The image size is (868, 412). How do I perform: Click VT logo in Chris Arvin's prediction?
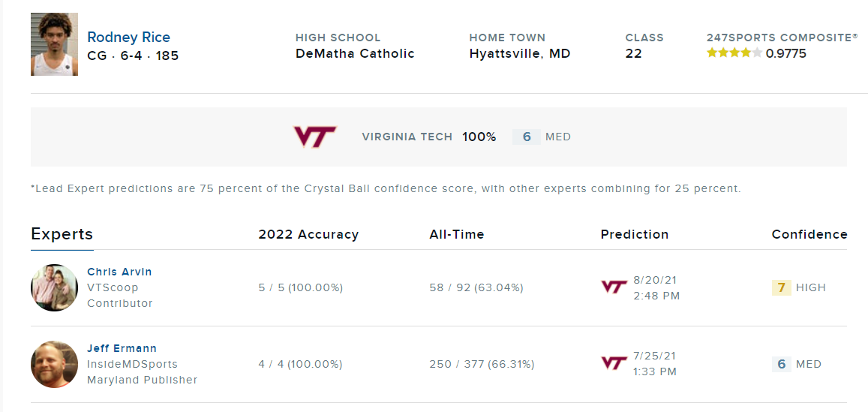tap(614, 287)
